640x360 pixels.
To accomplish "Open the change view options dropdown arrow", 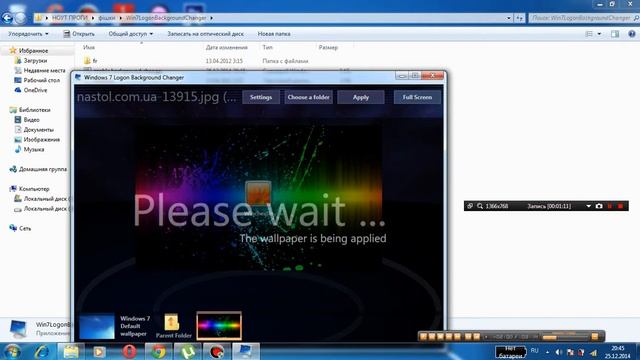I will click(x=599, y=34).
